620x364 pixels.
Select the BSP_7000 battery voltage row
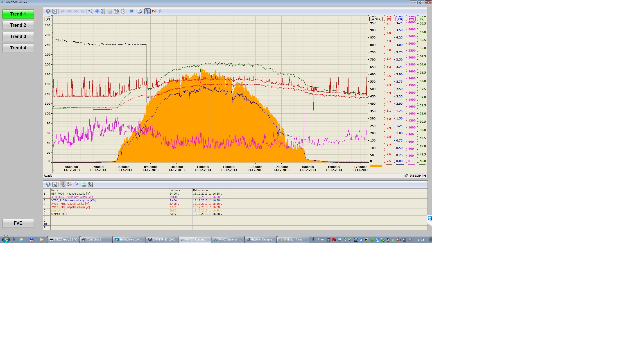(x=71, y=194)
